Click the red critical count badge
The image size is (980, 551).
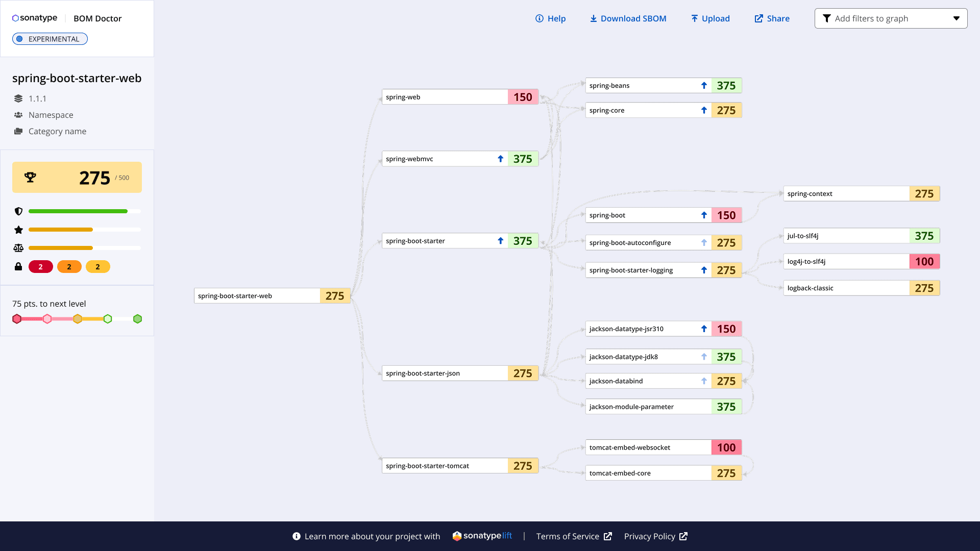41,267
